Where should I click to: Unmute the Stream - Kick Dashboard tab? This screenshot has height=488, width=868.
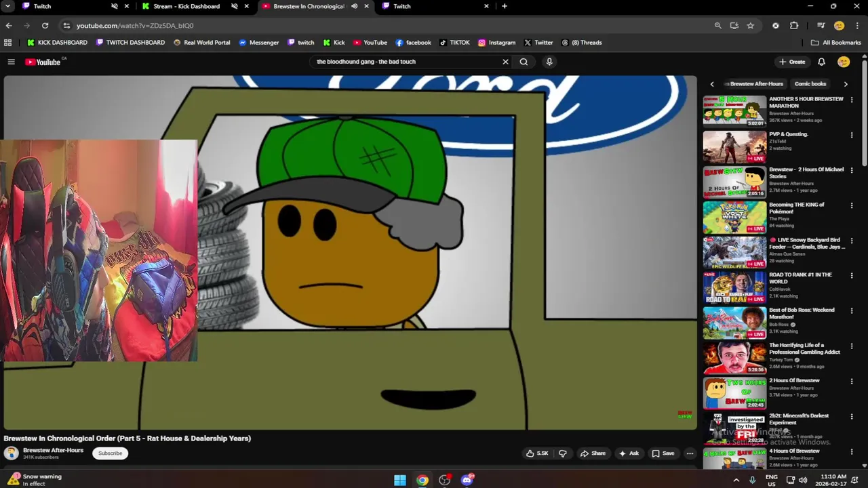tap(234, 6)
